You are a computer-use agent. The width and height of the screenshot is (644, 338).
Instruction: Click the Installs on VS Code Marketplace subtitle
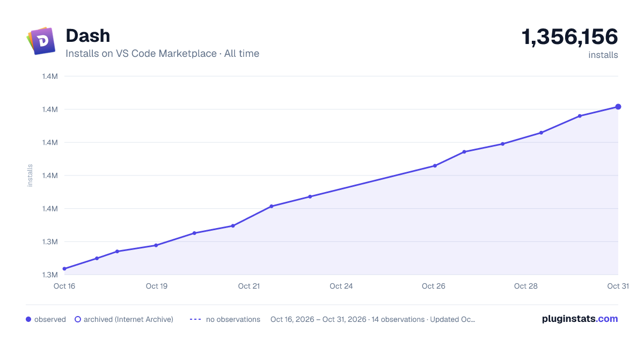pyautogui.click(x=163, y=54)
